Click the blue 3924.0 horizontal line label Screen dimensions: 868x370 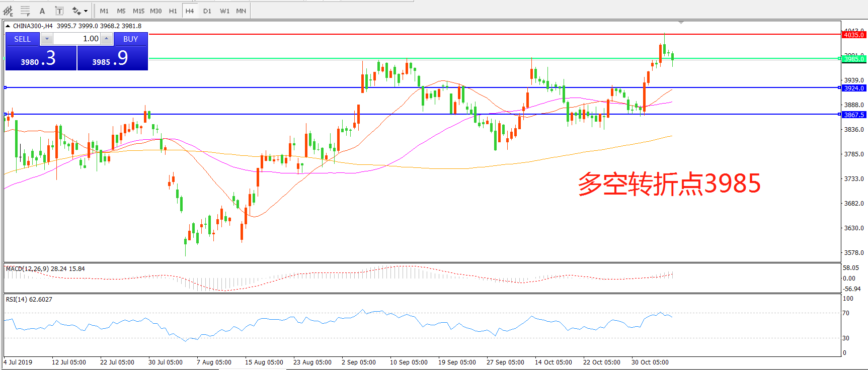pos(853,88)
